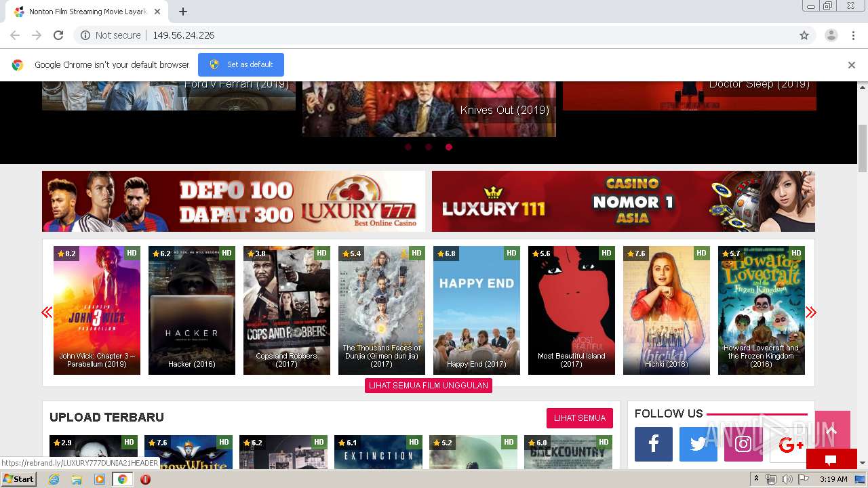868x488 pixels.
Task: Open the Facebook follow icon
Action: point(654,445)
